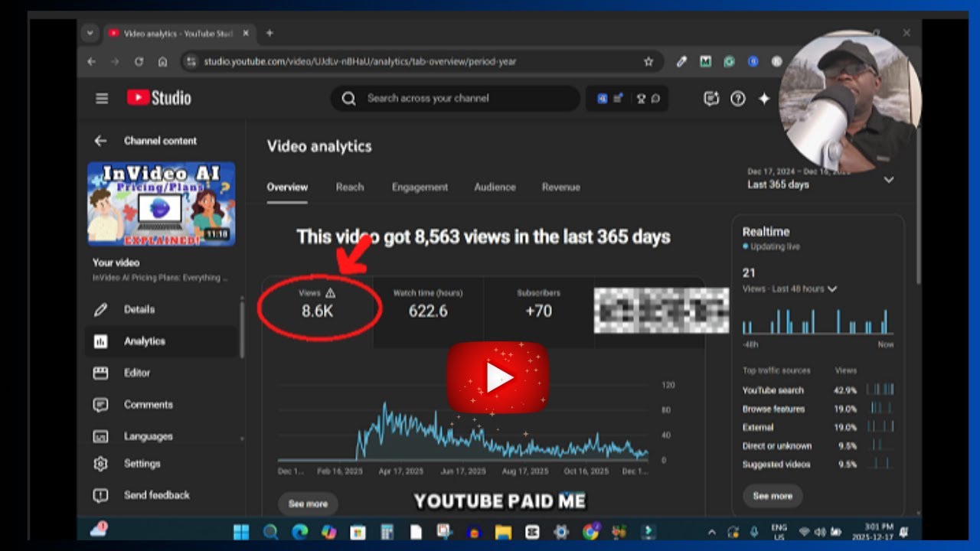Screen dimensions: 980x551
Task: Select Video analytics browser tab
Action: tap(178, 34)
